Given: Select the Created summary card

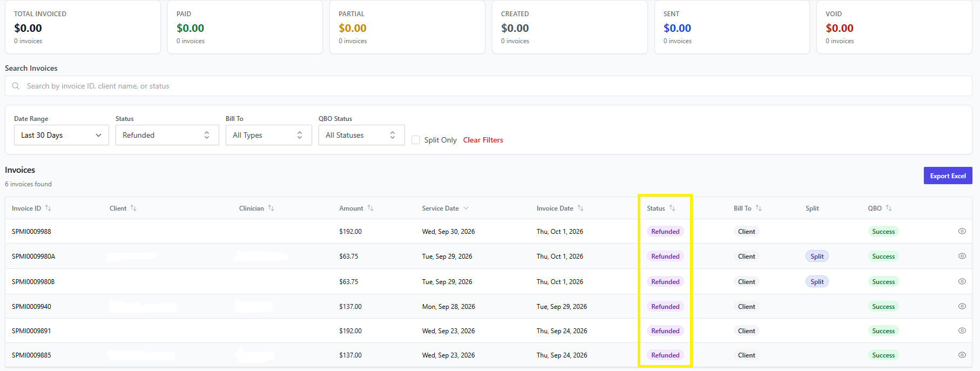Looking at the screenshot, I should [570, 27].
